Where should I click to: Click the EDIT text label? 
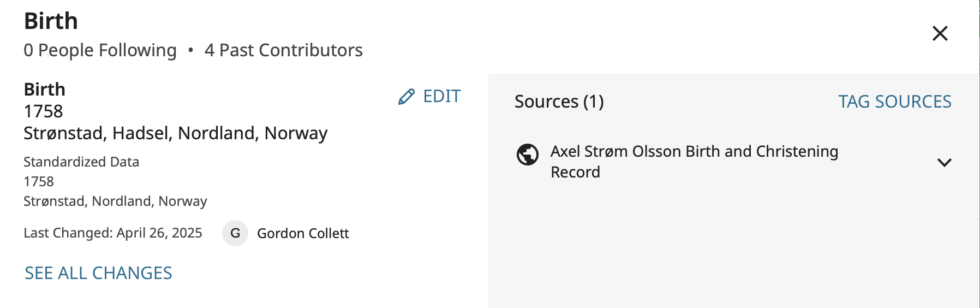pyautogui.click(x=442, y=97)
